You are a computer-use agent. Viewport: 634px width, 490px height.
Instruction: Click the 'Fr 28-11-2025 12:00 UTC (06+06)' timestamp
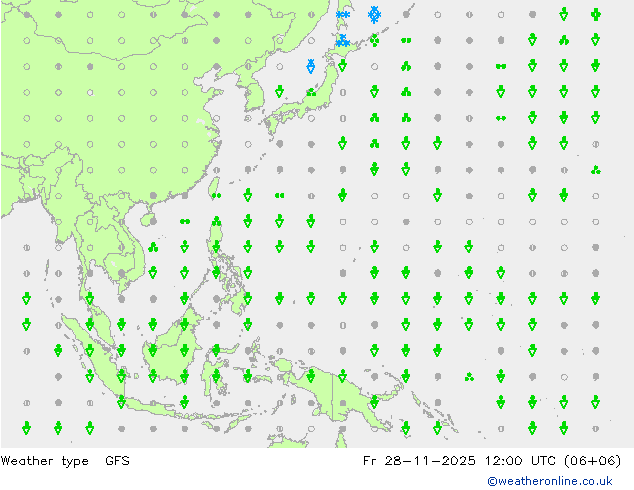tap(492, 461)
